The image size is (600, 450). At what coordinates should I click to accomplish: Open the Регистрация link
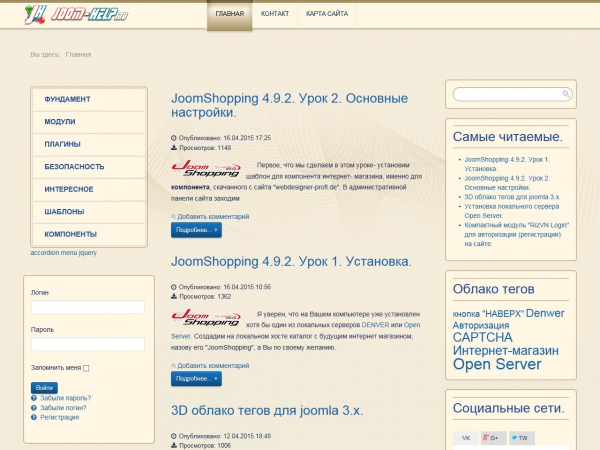(x=60, y=417)
